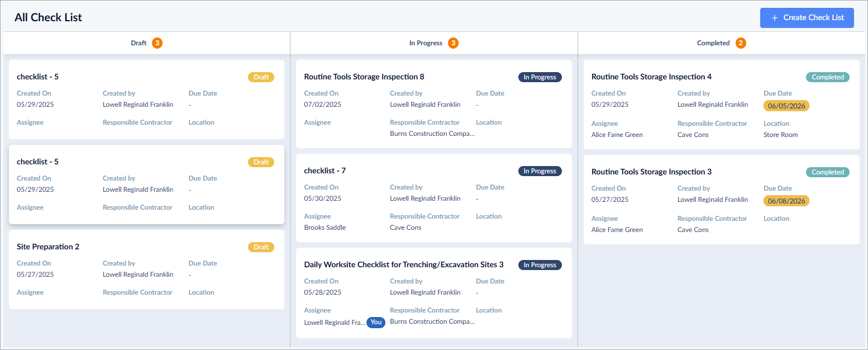Select the Draft column header
The image size is (868, 350).
pyautogui.click(x=146, y=43)
